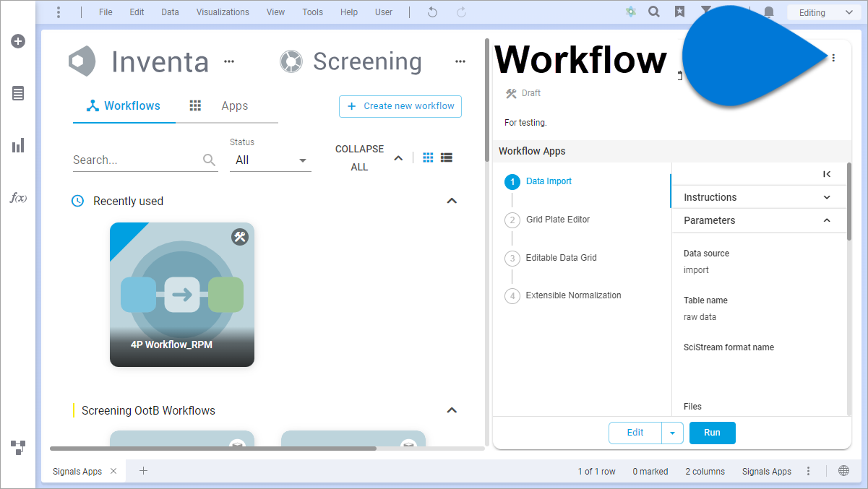Switch to the Apps tab
The width and height of the screenshot is (868, 489).
(234, 105)
